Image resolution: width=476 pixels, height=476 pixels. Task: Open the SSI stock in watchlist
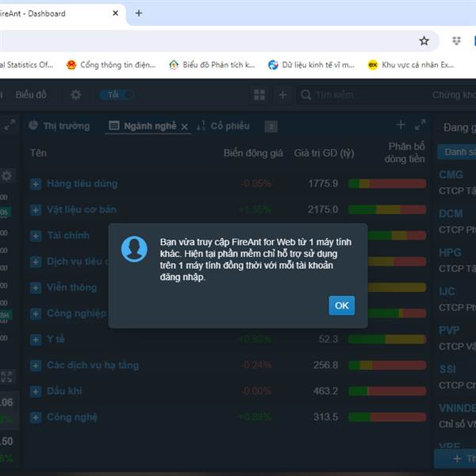447,369
